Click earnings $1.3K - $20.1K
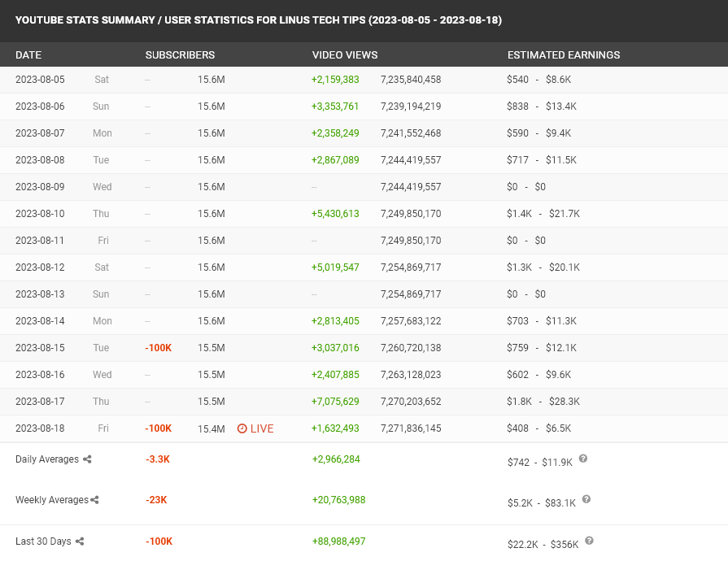 pos(543,267)
